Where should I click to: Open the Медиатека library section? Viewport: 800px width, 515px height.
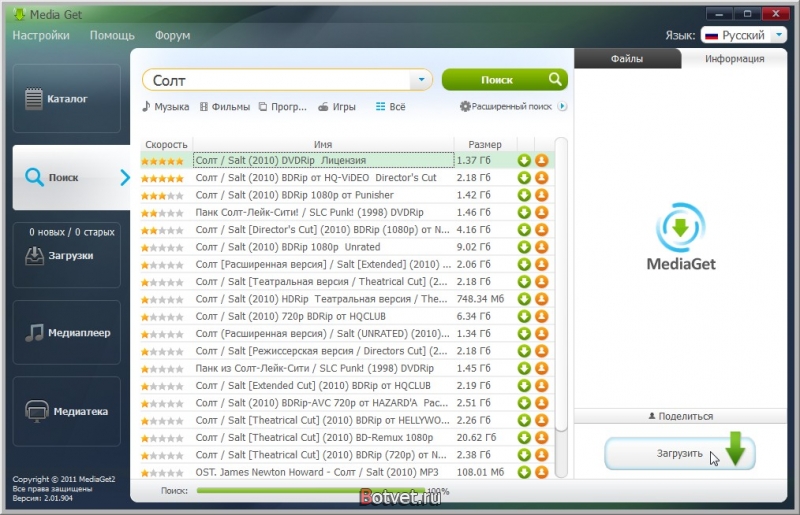pyautogui.click(x=66, y=411)
